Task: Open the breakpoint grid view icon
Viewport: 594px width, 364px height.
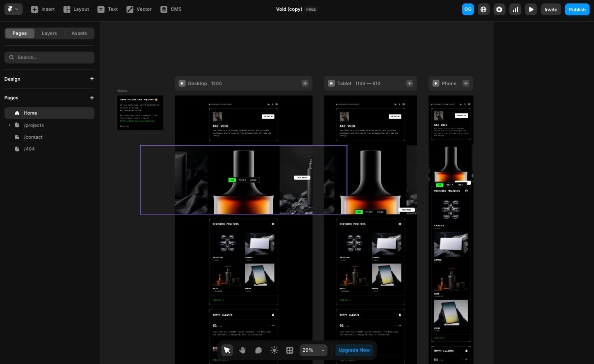Action: 290,350
